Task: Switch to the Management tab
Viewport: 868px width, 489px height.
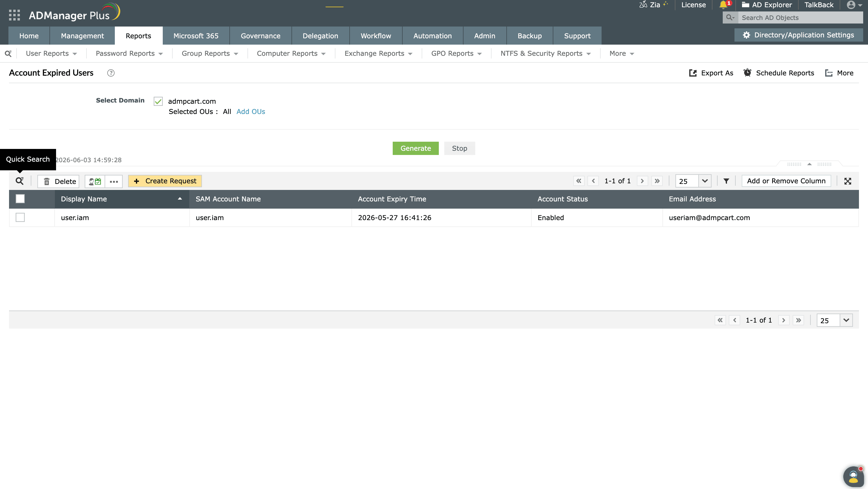Action: tap(82, 36)
